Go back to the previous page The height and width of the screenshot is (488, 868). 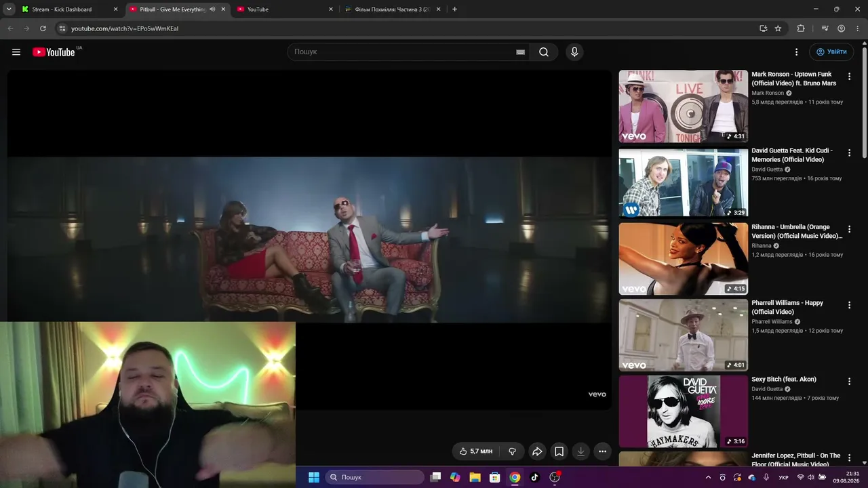(10, 28)
